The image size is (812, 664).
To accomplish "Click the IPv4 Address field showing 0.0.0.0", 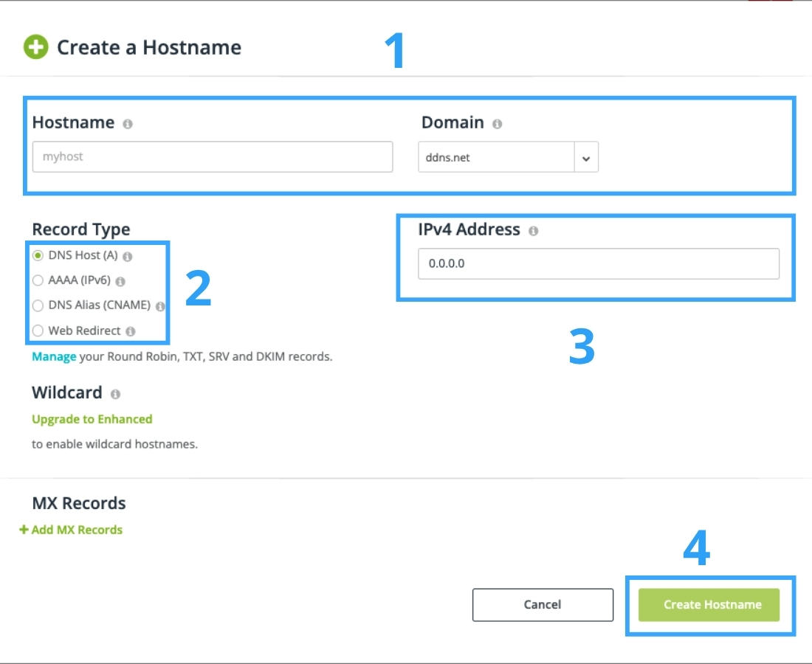I will pos(599,263).
